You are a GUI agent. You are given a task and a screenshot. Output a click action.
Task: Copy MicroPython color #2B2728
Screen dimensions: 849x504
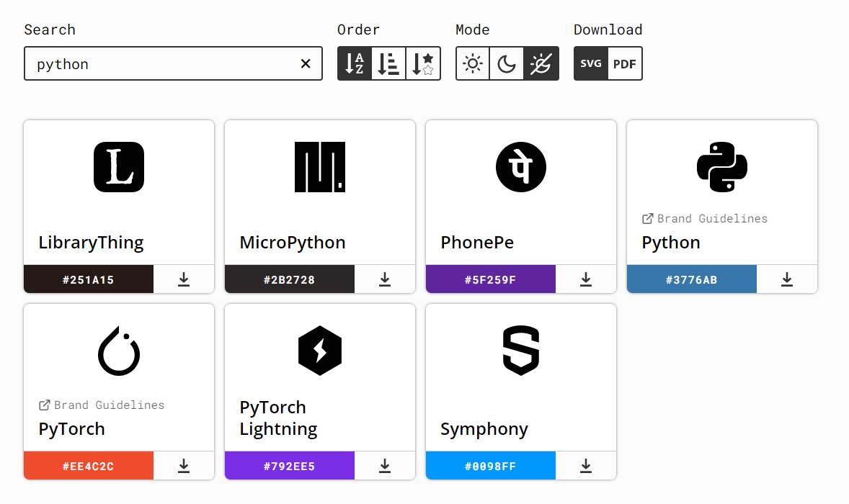tap(290, 279)
